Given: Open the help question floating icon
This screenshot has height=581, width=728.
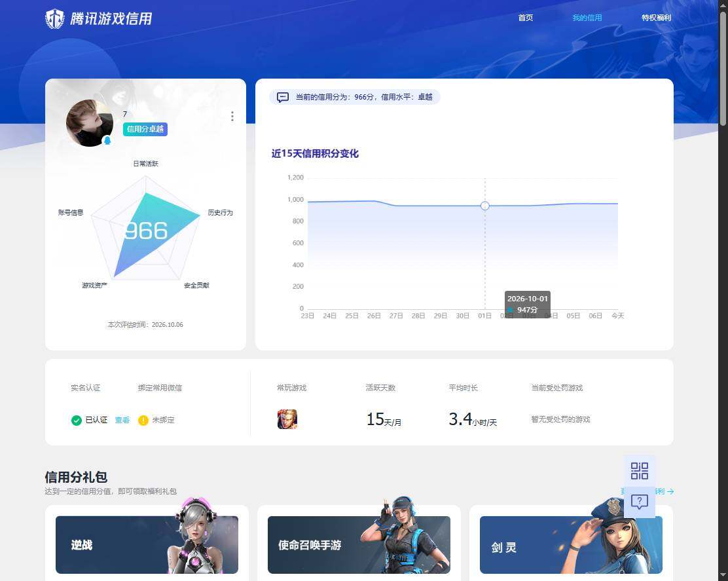Looking at the screenshot, I should 640,502.
